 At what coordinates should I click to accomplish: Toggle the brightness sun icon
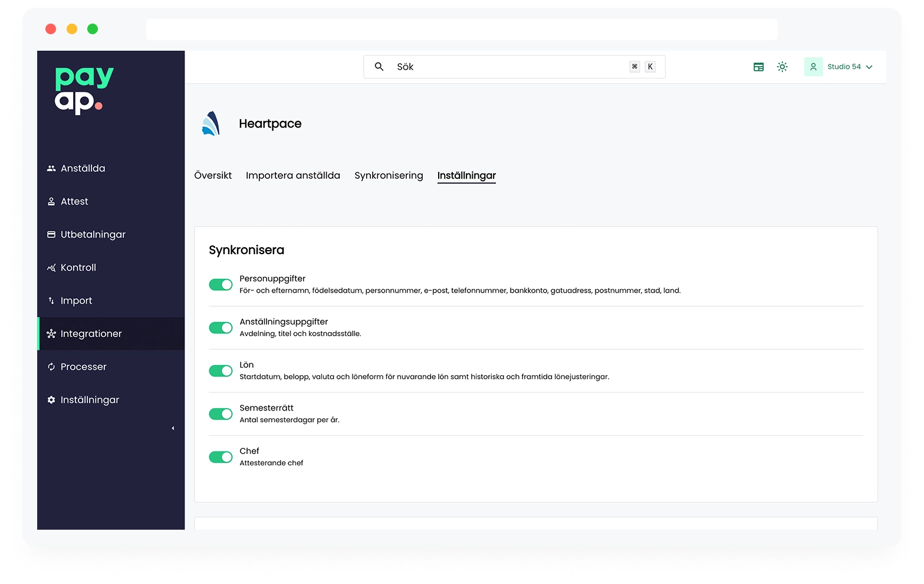click(782, 67)
